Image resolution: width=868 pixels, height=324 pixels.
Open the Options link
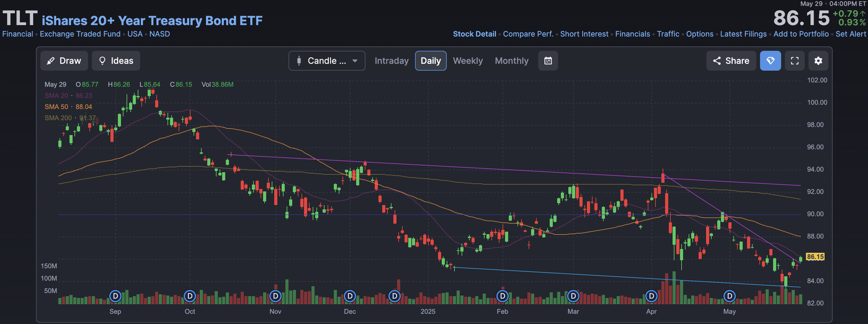click(700, 34)
